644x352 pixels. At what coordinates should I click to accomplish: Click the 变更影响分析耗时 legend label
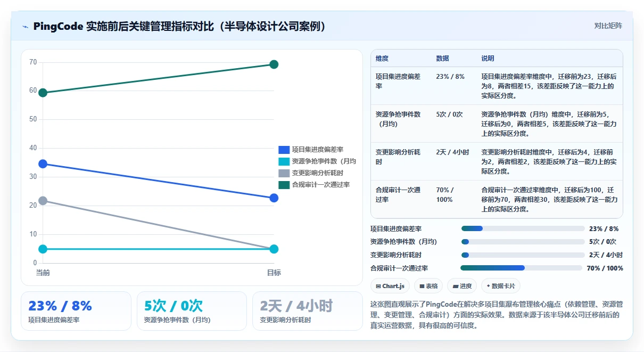pyautogui.click(x=318, y=173)
